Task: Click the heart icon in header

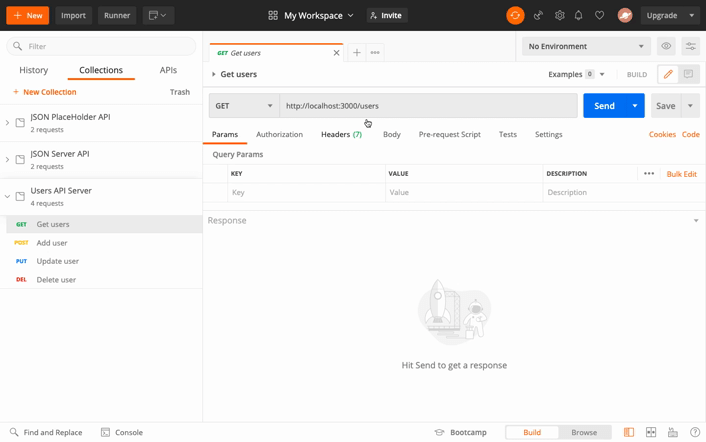Action: (599, 15)
